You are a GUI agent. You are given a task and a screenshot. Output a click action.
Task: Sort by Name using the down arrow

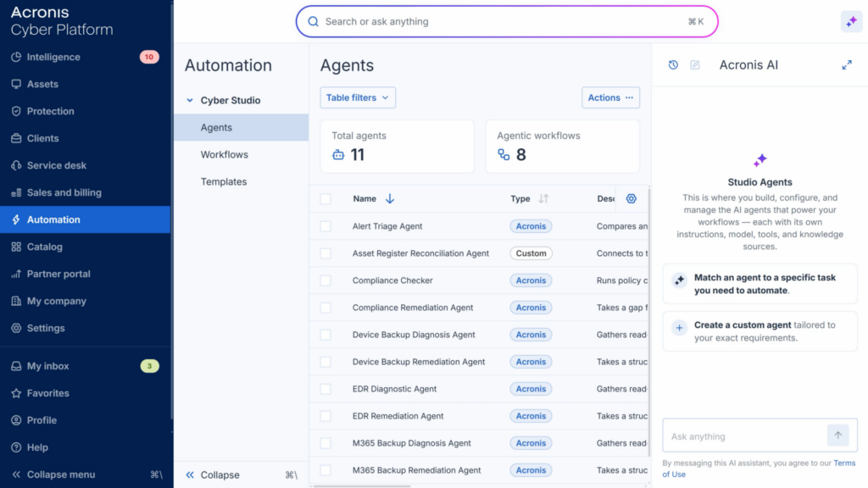pos(390,198)
